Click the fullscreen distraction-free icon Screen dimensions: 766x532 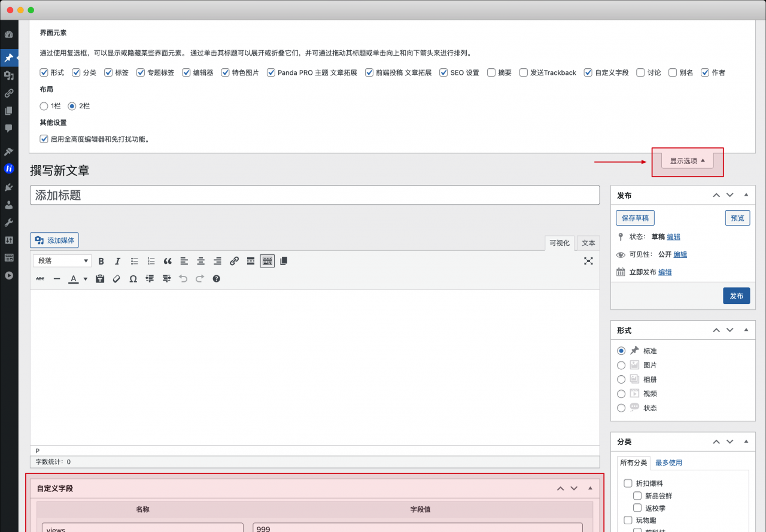588,261
